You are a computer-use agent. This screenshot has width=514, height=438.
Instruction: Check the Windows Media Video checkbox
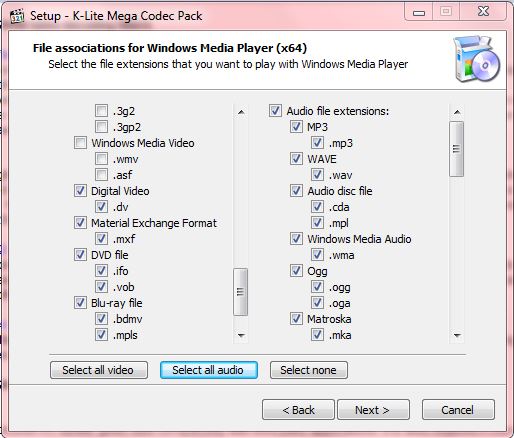pos(80,143)
